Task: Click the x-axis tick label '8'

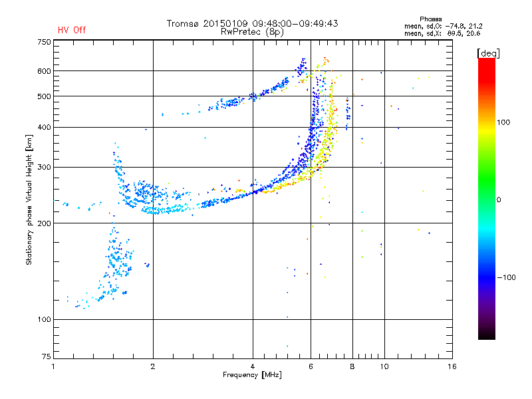Action: [352, 366]
